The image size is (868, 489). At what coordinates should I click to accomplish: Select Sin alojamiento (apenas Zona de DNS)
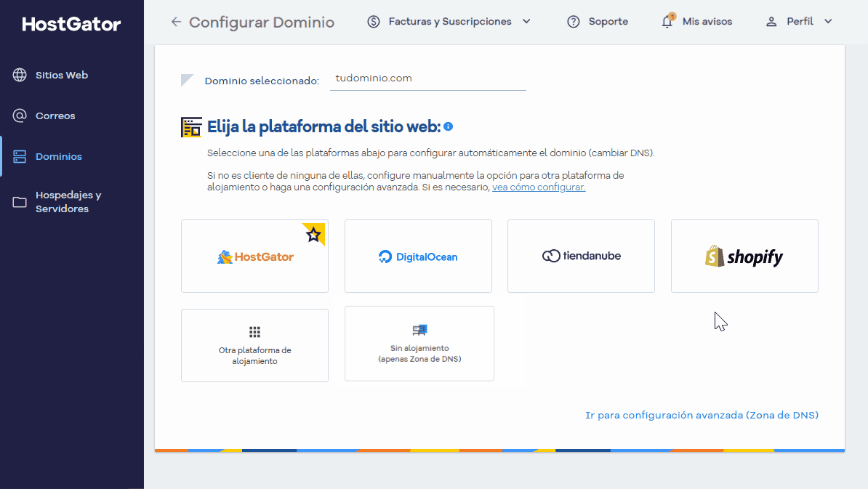click(x=419, y=344)
